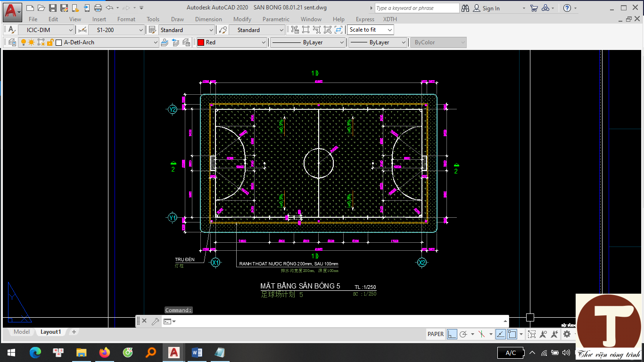Open a drawing with the Open folder icon
644x362 pixels.
pos(41,8)
